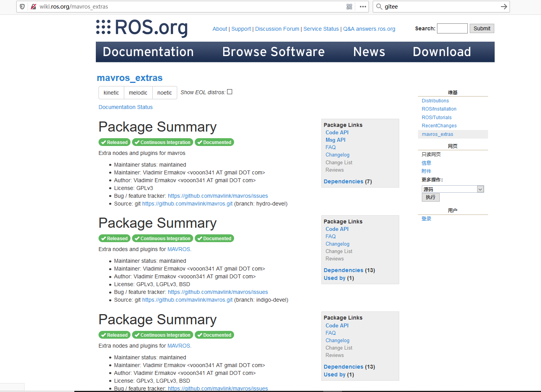Click the 执行 button
The height and width of the screenshot is (392, 541).
pyautogui.click(x=431, y=197)
